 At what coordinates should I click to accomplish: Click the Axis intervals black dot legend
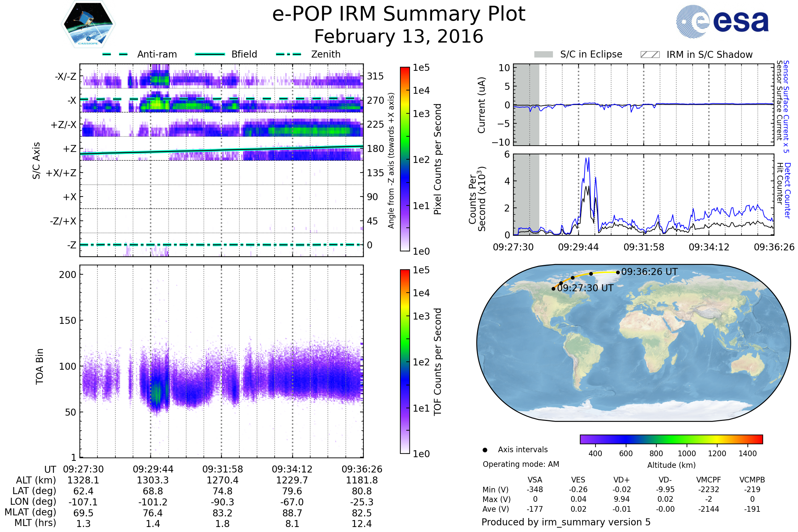(x=485, y=450)
